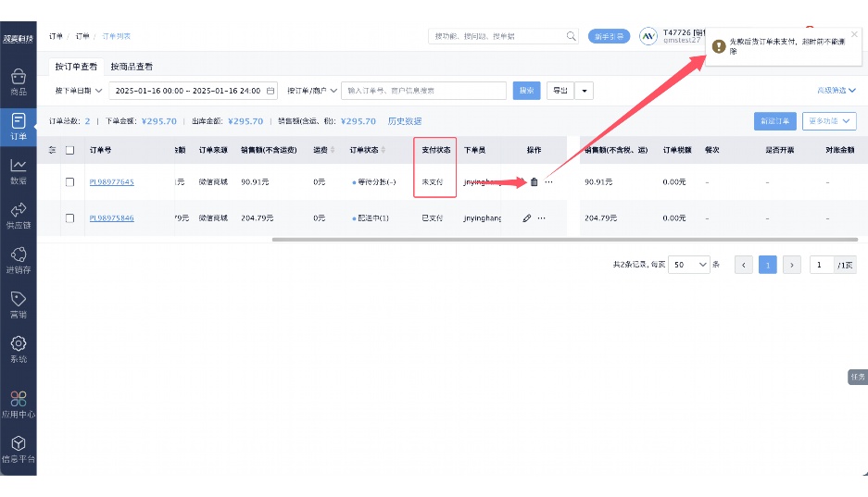Click the 支付状态 column header
The width and height of the screenshot is (868, 497).
coord(435,150)
